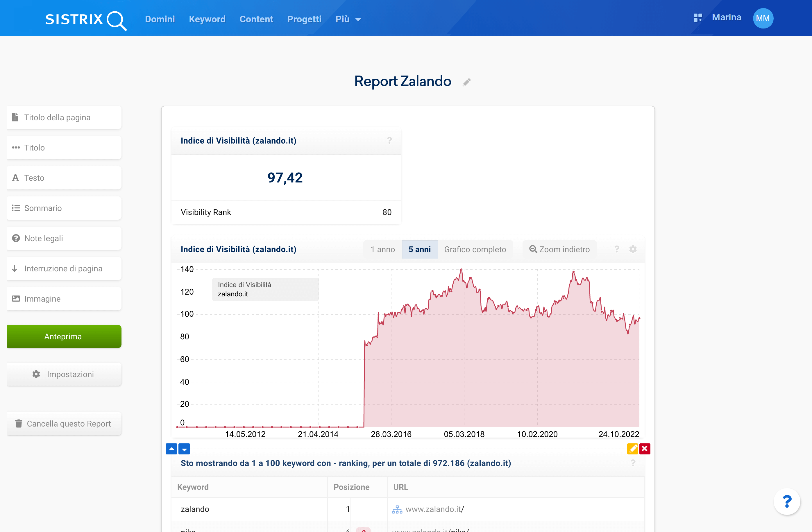
Task: Delete keyword table with red X
Action: 645,449
